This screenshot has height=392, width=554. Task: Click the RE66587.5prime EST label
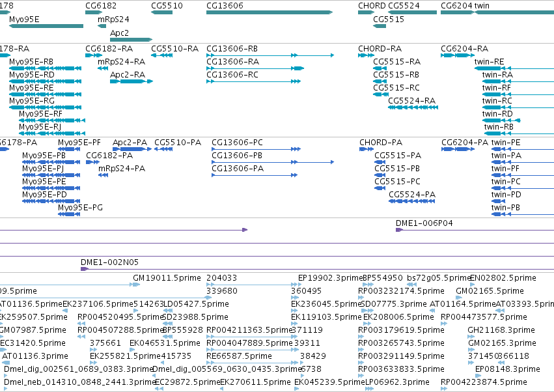pyautogui.click(x=239, y=356)
